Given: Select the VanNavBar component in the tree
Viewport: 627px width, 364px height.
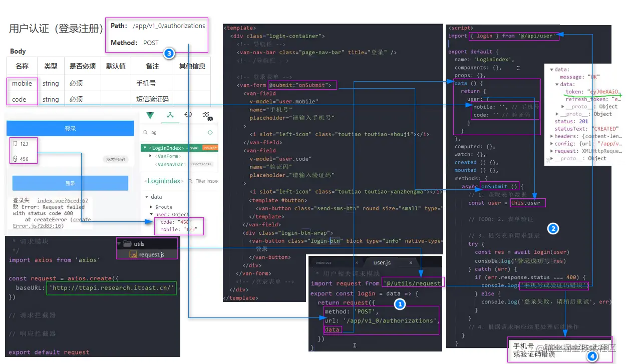Looking at the screenshot, I should click(x=171, y=164).
